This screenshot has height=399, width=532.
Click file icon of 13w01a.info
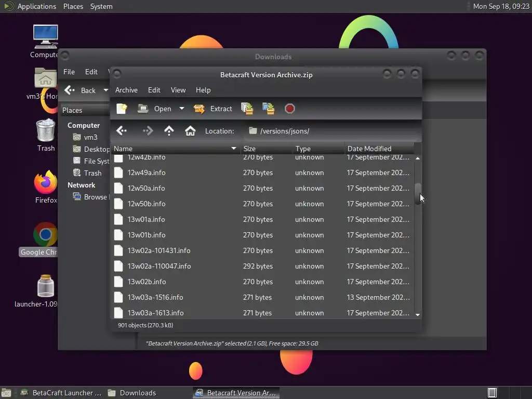coord(118,220)
